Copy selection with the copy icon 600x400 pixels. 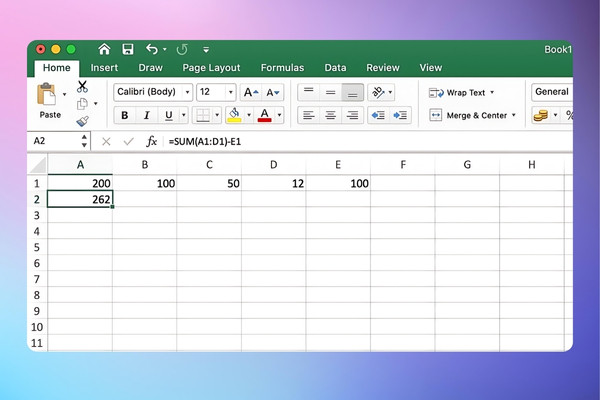click(x=82, y=104)
